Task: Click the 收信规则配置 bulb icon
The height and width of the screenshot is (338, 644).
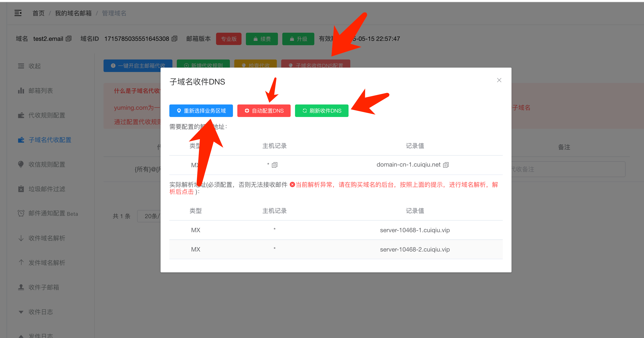Action: (x=21, y=164)
